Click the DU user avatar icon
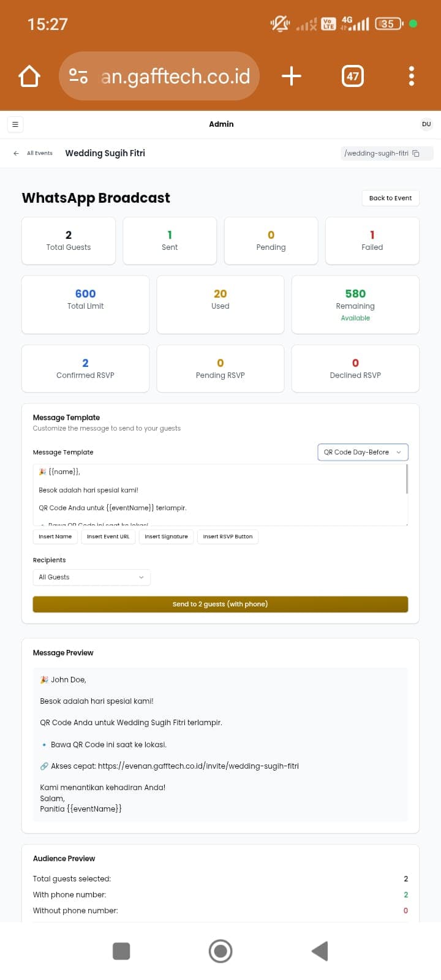This screenshot has height=980, width=441. click(426, 124)
